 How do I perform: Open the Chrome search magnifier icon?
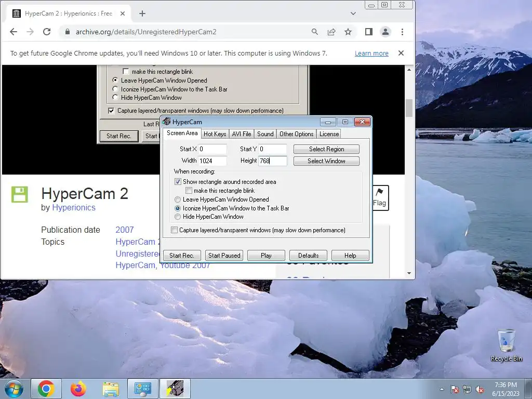315,32
